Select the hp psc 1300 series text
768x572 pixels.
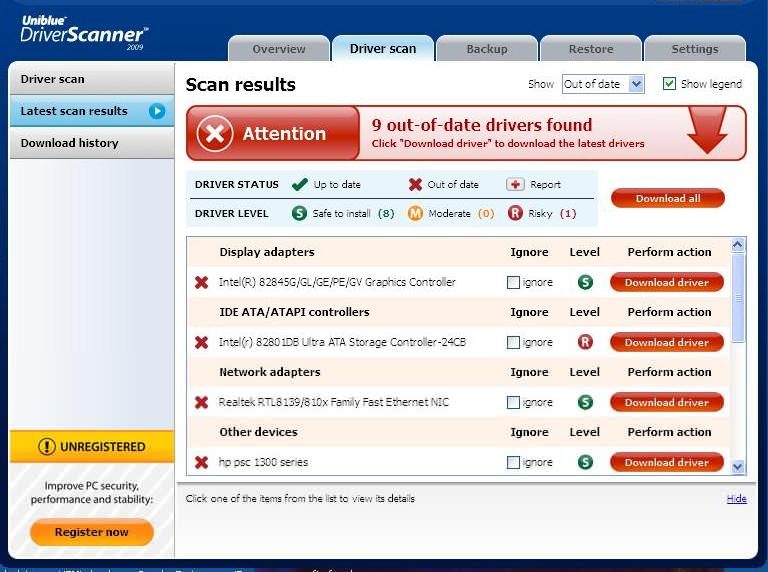(263, 462)
